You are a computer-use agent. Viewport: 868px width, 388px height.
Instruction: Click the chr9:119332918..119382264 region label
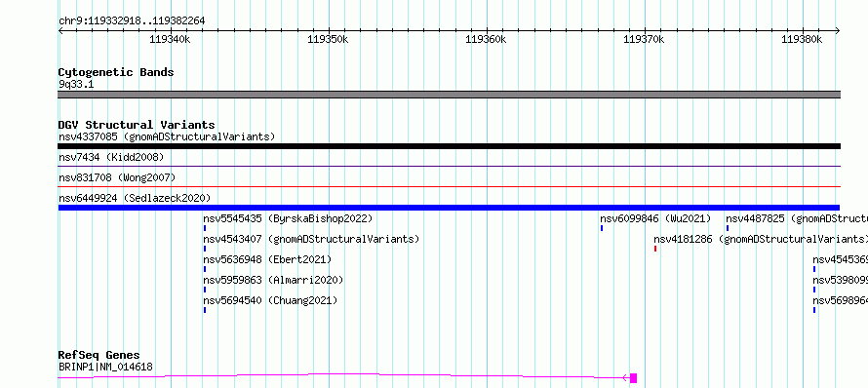point(132,20)
